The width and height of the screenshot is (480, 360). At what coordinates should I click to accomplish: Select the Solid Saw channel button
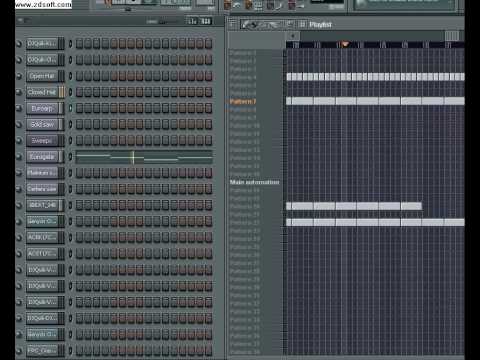tap(42, 124)
